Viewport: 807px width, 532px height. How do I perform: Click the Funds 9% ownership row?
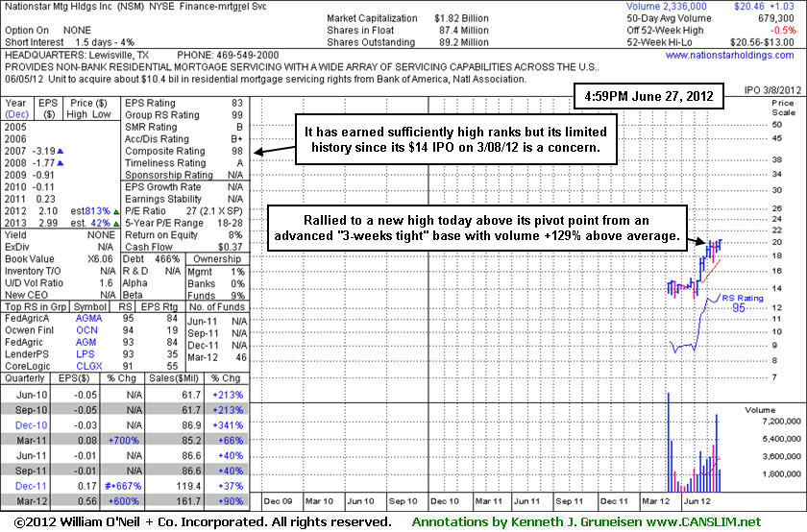216,296
